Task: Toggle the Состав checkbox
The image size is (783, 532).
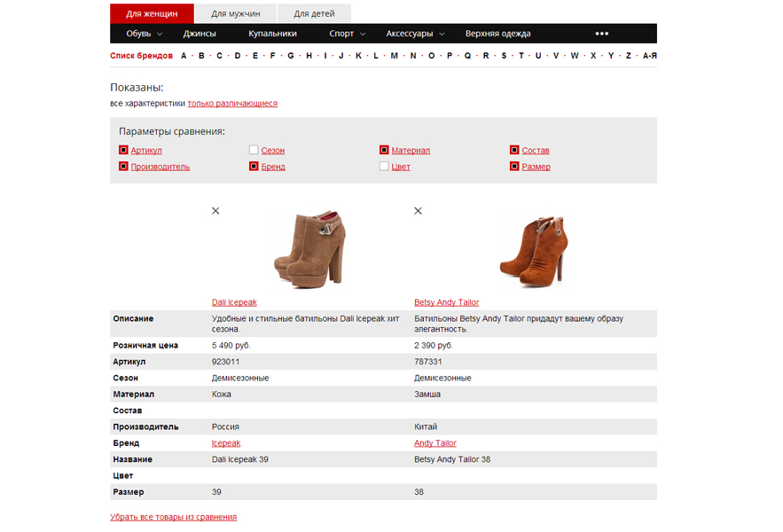Action: pos(514,150)
